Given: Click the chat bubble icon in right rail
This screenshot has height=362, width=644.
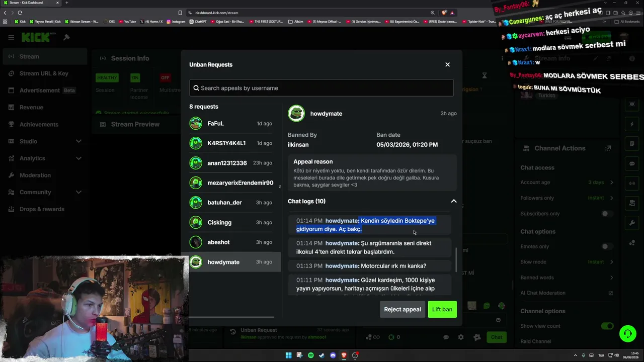Looking at the screenshot, I should [x=632, y=163].
